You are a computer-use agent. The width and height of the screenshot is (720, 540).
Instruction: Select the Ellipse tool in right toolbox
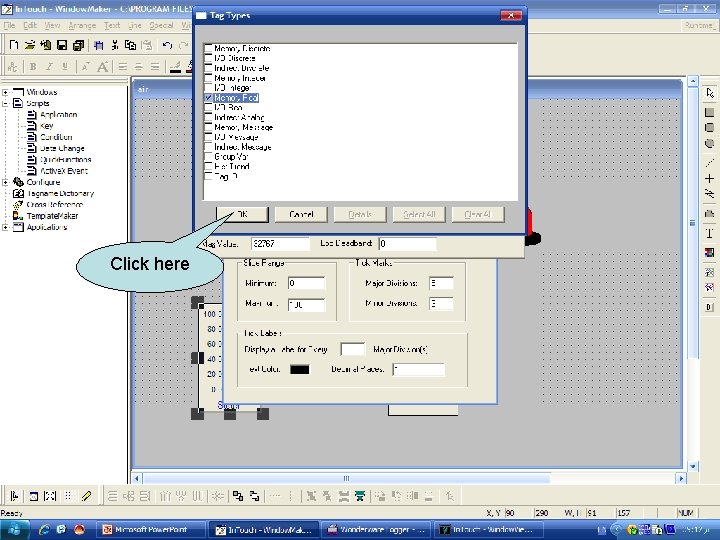coord(709,143)
